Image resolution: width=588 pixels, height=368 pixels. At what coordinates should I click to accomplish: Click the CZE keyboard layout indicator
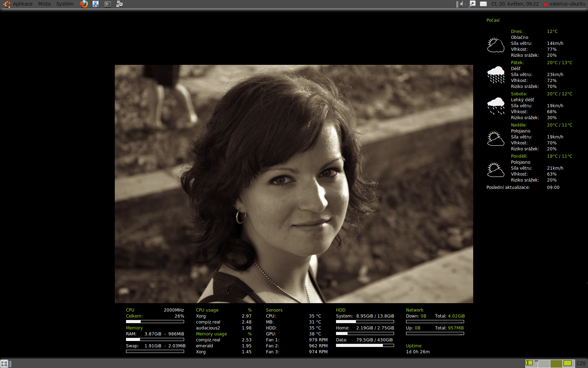581,364
